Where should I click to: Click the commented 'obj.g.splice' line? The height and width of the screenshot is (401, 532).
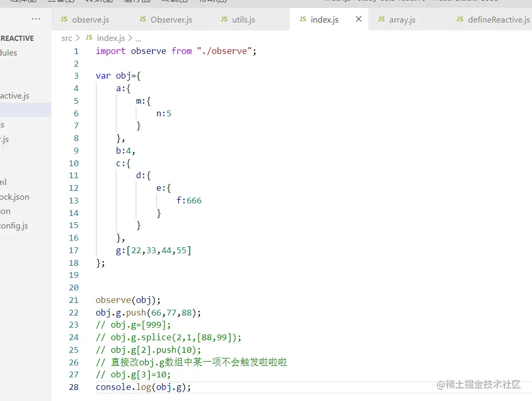click(x=169, y=338)
